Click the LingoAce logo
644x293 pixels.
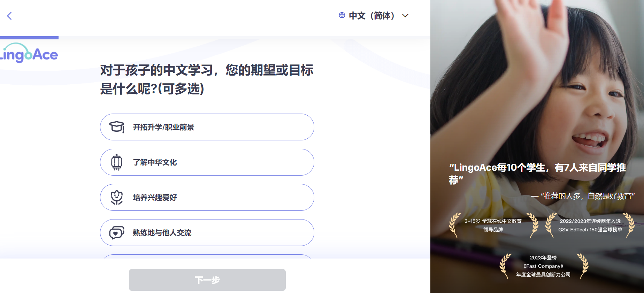(x=29, y=53)
